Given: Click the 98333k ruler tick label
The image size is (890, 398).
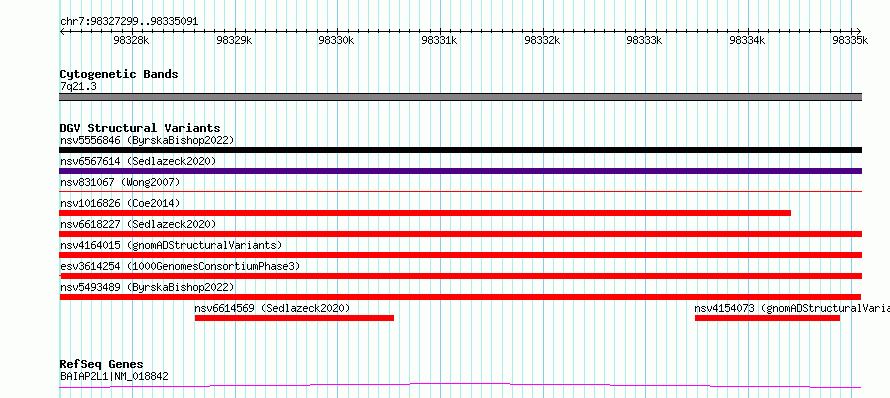Looking at the screenshot, I should (x=644, y=40).
